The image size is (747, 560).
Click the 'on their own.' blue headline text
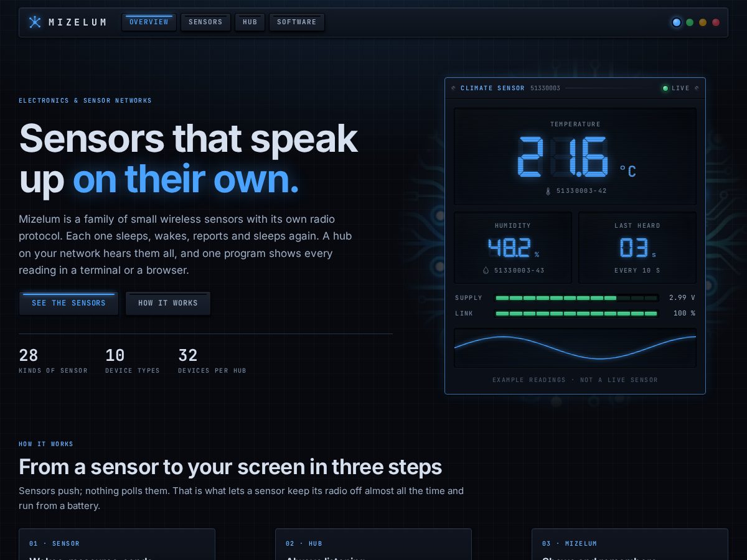click(186, 179)
